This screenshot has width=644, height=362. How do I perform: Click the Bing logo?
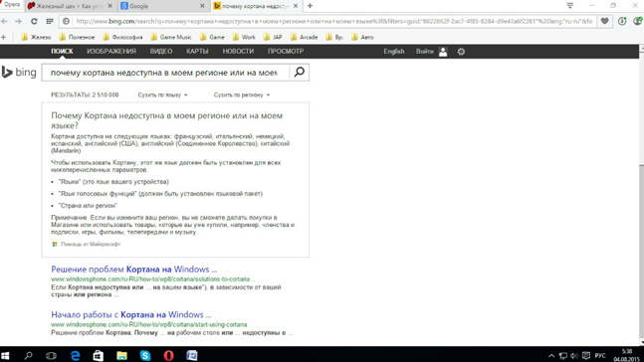pos(19,73)
